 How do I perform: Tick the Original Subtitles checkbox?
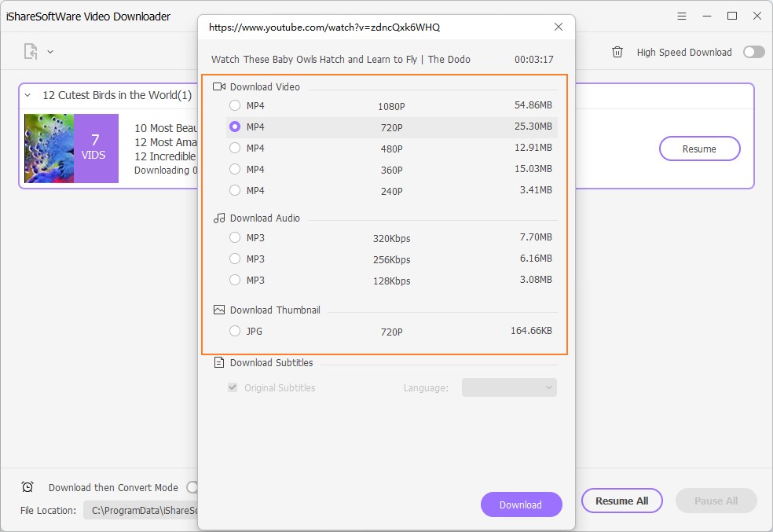point(233,387)
